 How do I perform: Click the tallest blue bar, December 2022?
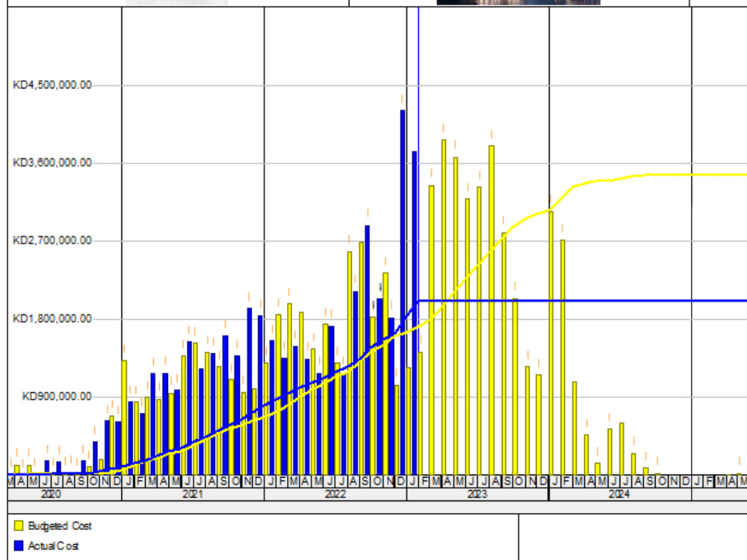coord(403,292)
